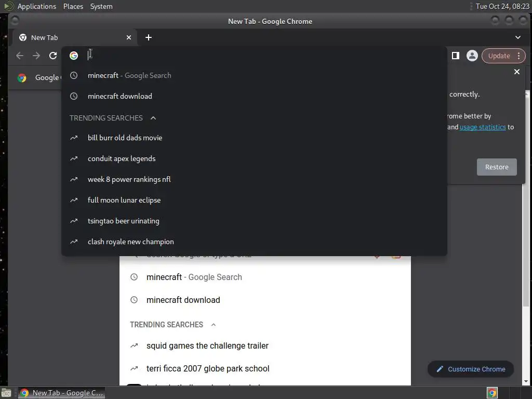Click the show desktop icon in taskbar
The width and height of the screenshot is (532, 399).
[x=6, y=393]
